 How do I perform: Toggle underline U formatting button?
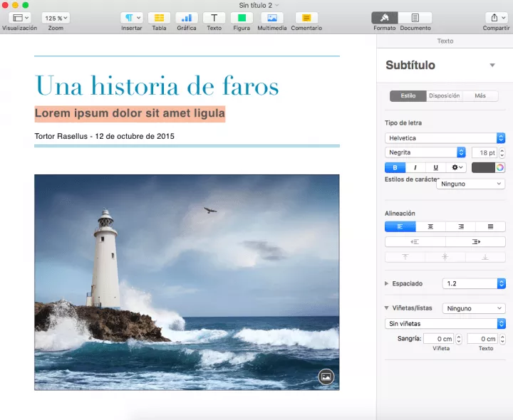click(x=435, y=168)
